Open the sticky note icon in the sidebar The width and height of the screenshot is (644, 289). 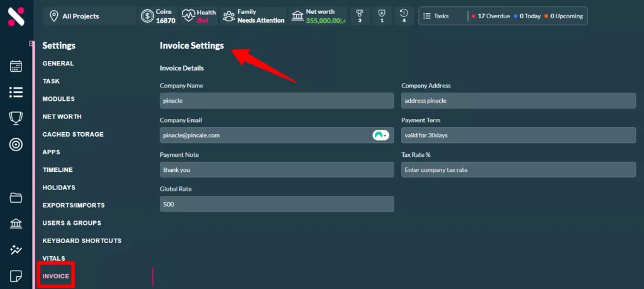click(x=16, y=276)
